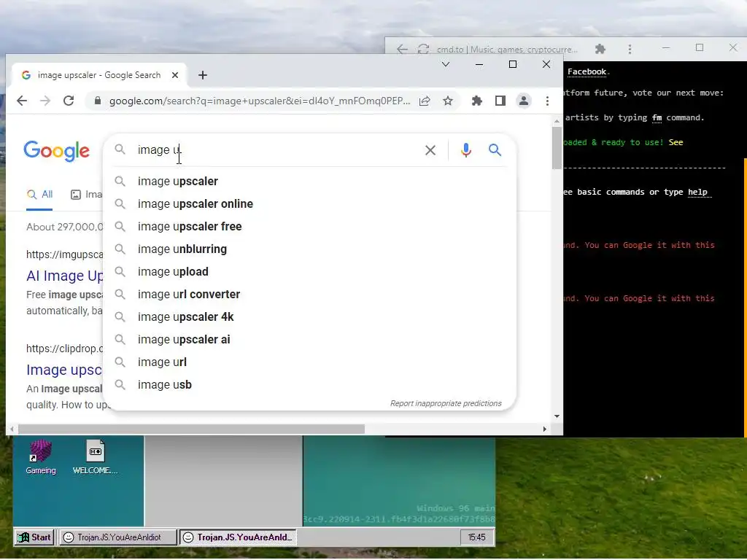
Task: Reload the cmd.to page
Action: pyautogui.click(x=423, y=49)
